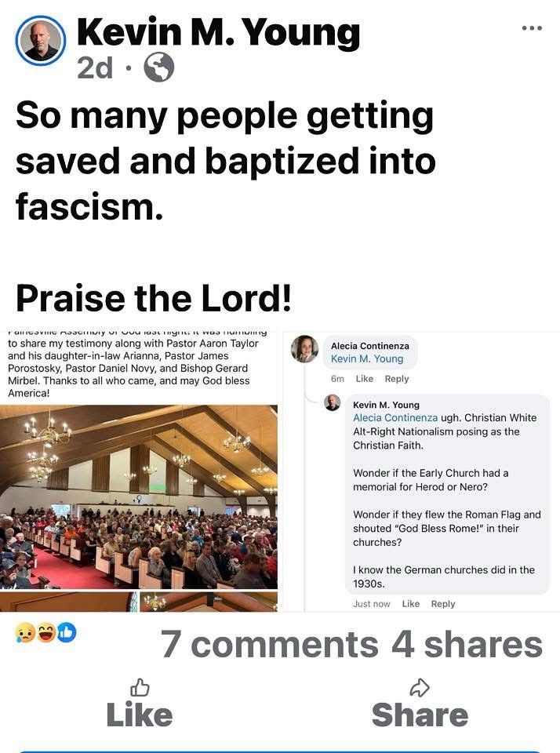View the 4 shares list
560x753 pixels.
pos(467,645)
